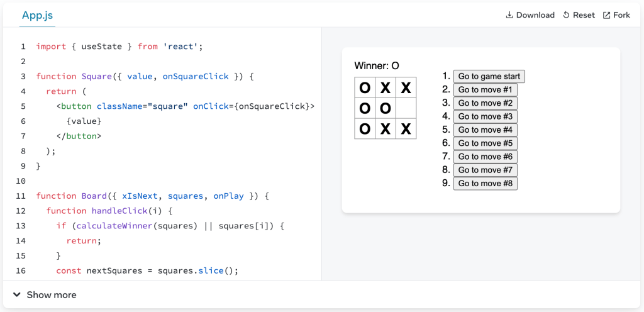Screen dimensions: 644x312
Task: Click code line 1 import statement
Action: 119,47
